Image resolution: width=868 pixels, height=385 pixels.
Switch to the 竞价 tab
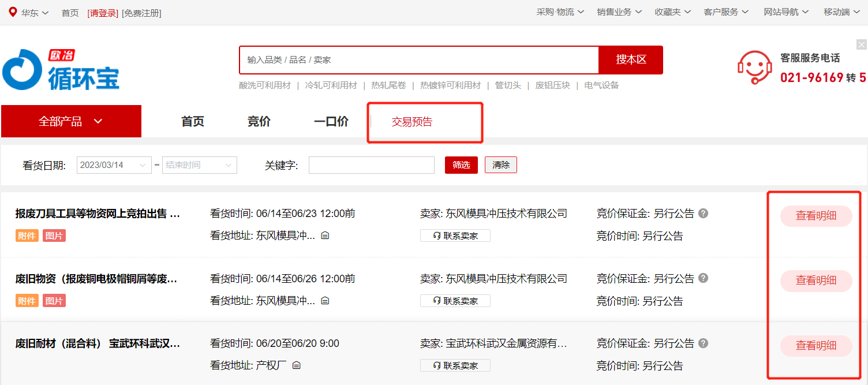click(x=259, y=122)
